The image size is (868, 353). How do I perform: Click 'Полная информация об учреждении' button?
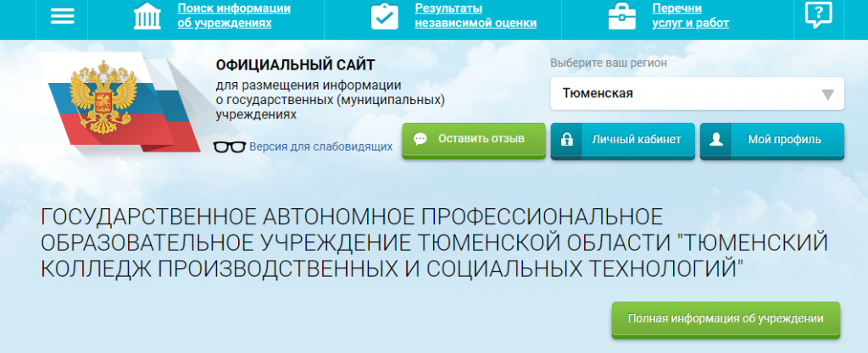click(x=726, y=320)
